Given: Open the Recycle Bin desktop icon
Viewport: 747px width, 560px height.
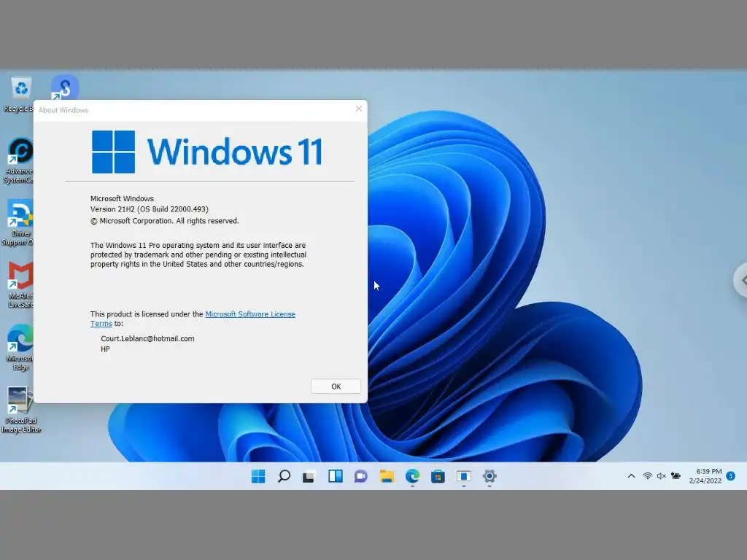Looking at the screenshot, I should tap(20, 94).
